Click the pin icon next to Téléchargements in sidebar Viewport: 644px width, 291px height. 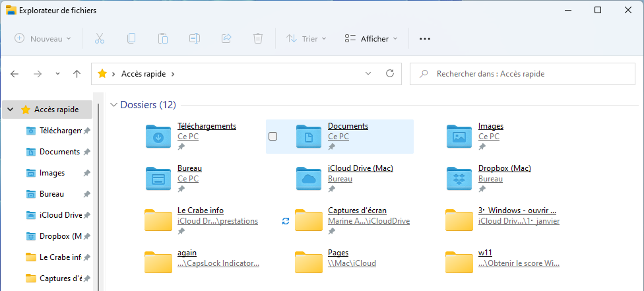[86, 131]
